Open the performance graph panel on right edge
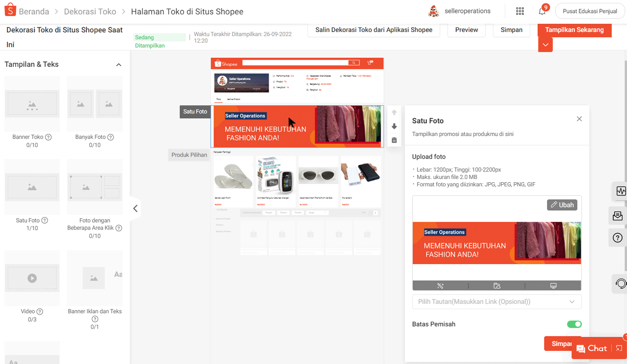This screenshot has height=364, width=627. (x=618, y=191)
